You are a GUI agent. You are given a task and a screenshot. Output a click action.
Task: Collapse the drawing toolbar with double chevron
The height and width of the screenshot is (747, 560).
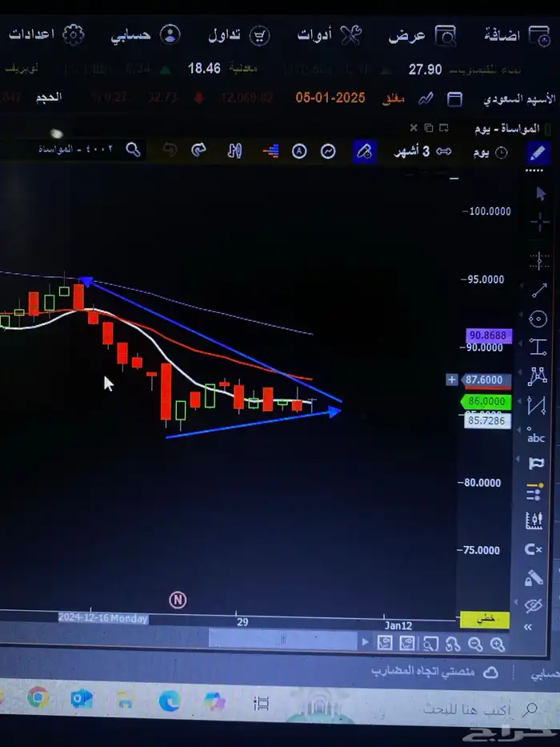528,628
